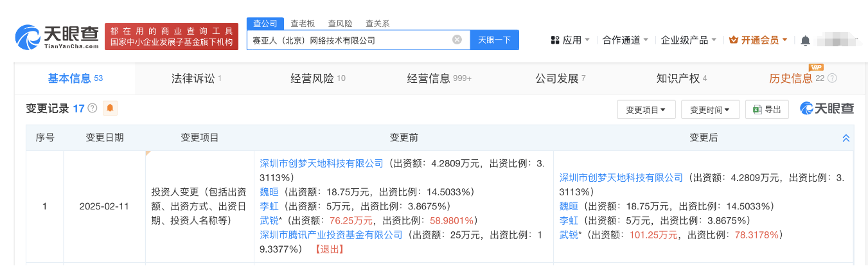
Task: Open 魏晅 link in 变更前 column
Action: click(x=269, y=191)
